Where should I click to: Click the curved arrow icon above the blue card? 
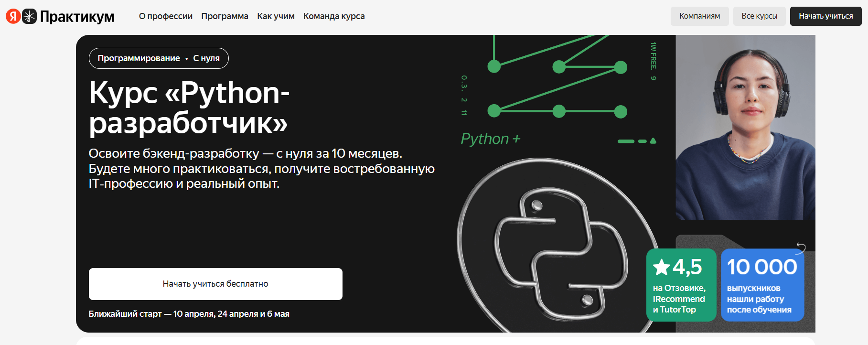(801, 248)
